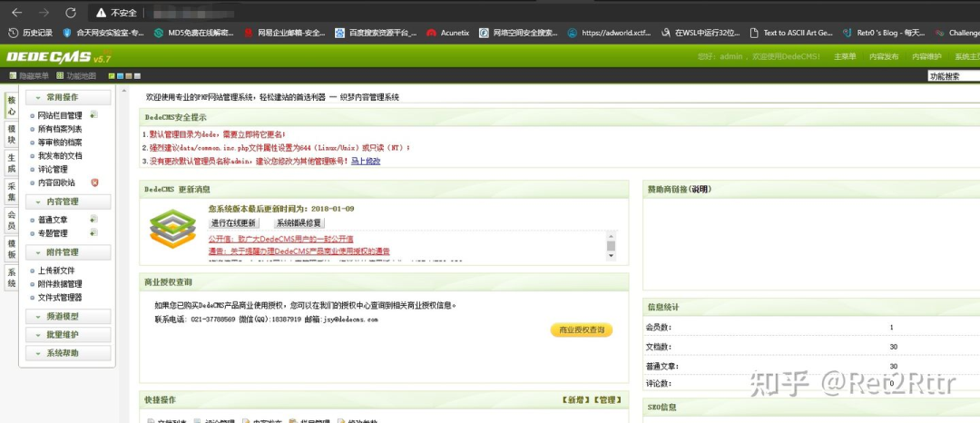The image size is (980, 423).
Task: Collapse the 附件管理 menu section
Action: coord(68,252)
